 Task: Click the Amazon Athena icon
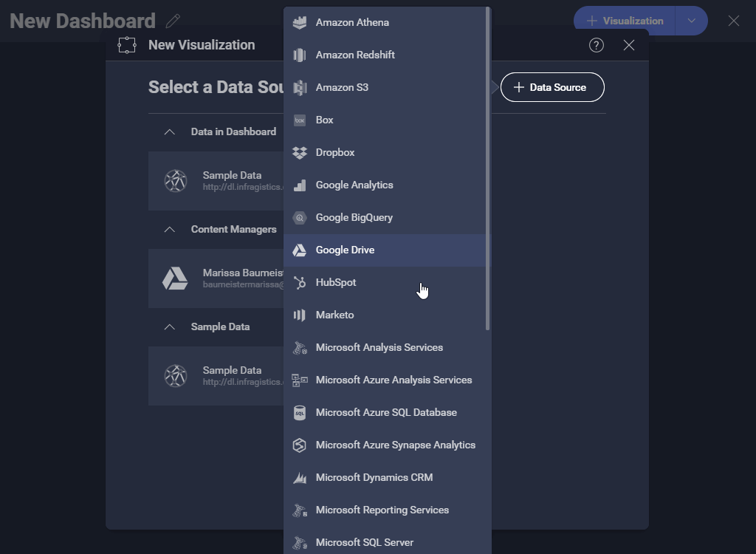tap(300, 23)
